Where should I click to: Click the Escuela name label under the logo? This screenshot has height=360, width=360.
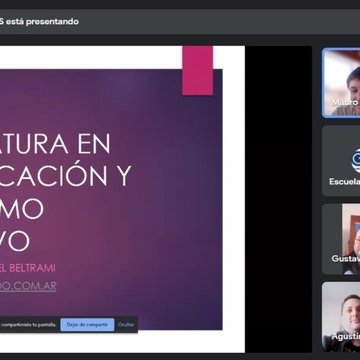point(345,181)
